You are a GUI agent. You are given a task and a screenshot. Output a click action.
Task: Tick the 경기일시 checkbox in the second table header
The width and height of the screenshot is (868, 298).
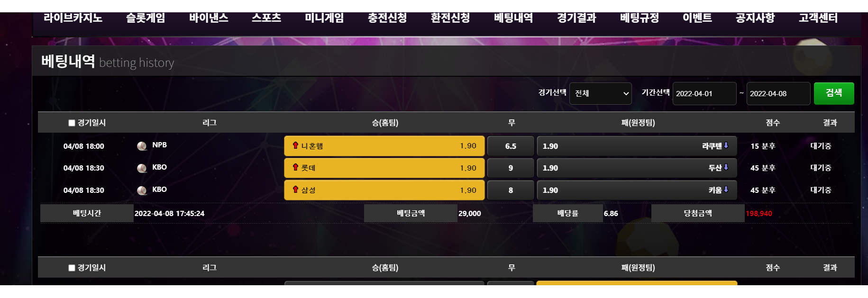(x=72, y=268)
